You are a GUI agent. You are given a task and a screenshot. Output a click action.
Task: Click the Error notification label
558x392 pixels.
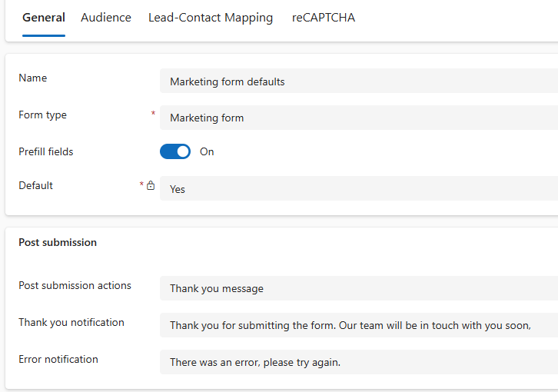(58, 360)
